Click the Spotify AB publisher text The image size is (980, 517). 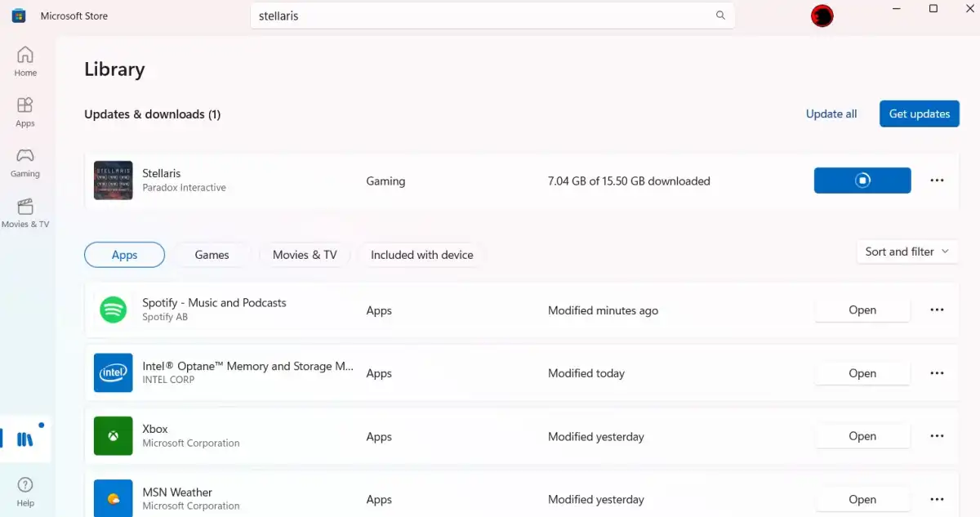coord(165,317)
